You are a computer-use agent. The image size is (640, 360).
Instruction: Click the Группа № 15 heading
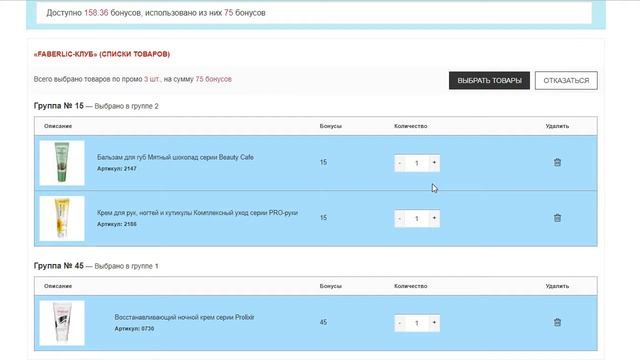point(58,106)
